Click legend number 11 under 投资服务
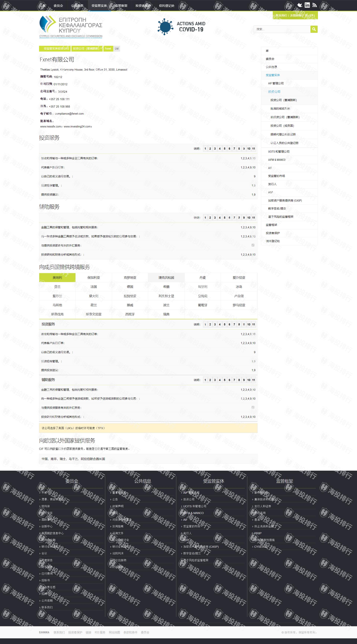Image resolution: width=357 pixels, height=644 pixels. pos(254,149)
